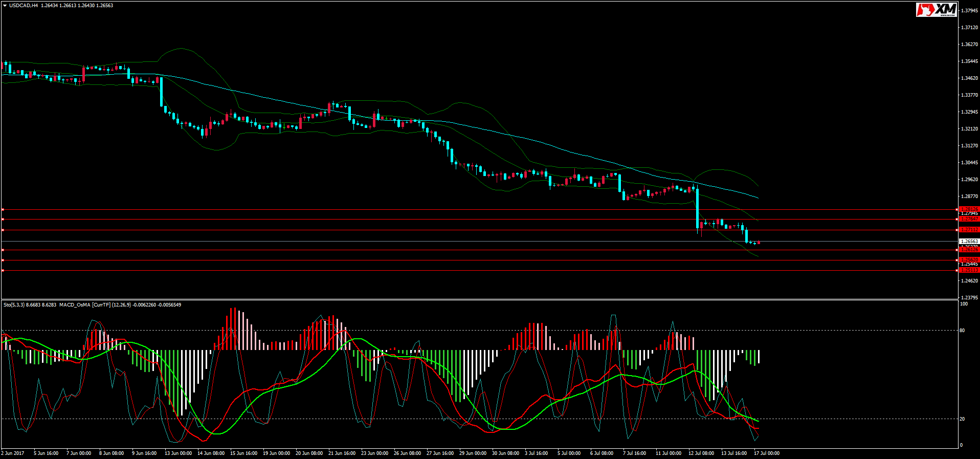Click the 1.23795 price scale value
This screenshot has width=980, height=459.
point(969,298)
